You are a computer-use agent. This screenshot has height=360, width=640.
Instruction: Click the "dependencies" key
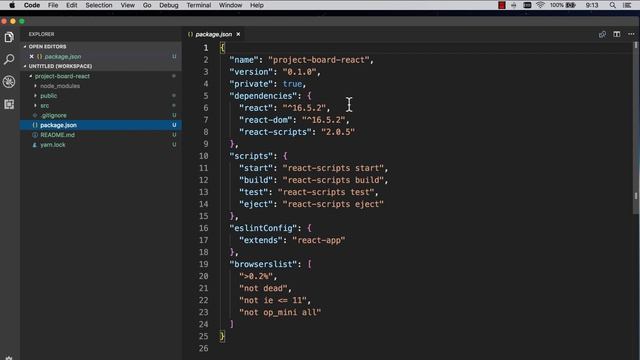(263, 96)
